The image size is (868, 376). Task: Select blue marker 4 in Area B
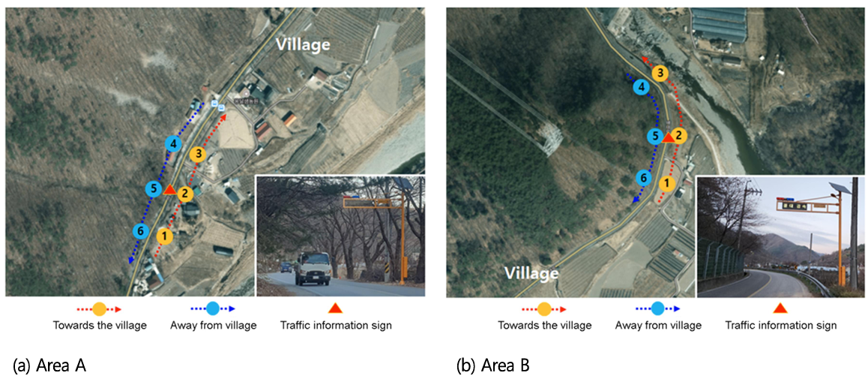(641, 87)
